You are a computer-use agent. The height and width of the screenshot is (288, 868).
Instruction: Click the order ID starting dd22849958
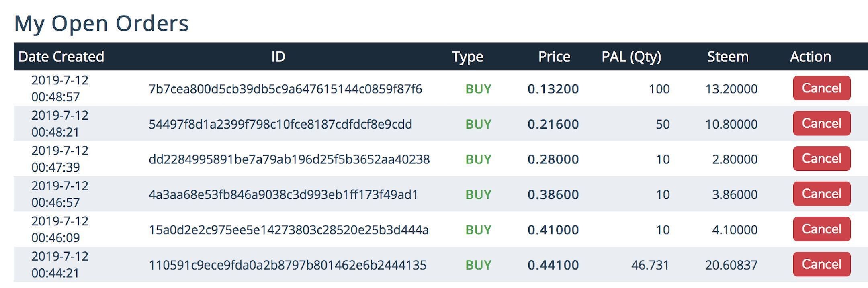tap(289, 159)
